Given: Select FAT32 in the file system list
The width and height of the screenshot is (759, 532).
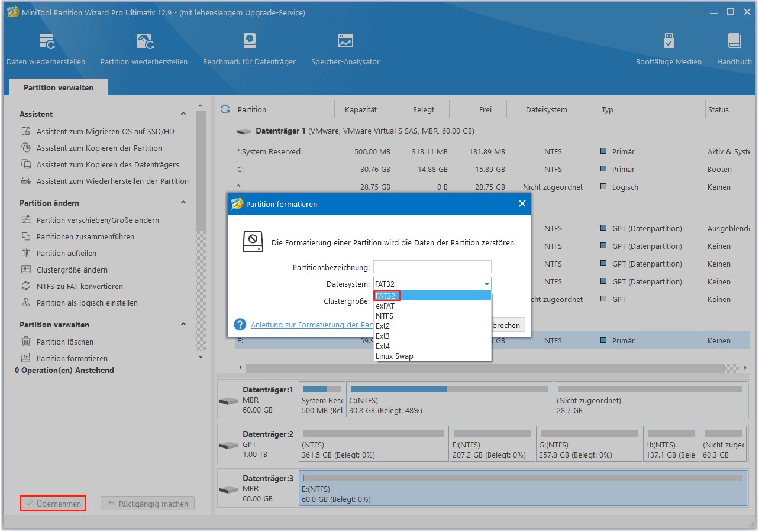Looking at the screenshot, I should [x=432, y=296].
